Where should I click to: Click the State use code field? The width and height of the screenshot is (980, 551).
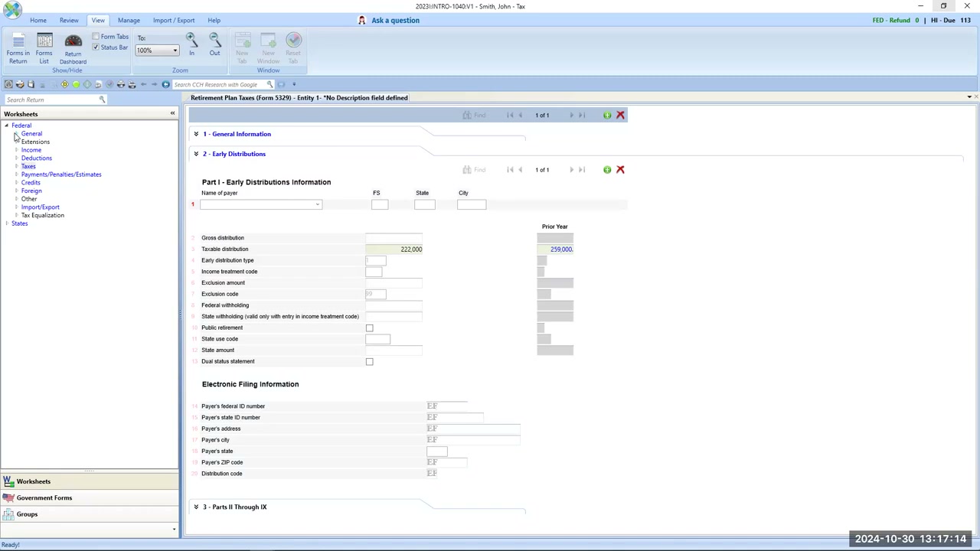tap(377, 339)
